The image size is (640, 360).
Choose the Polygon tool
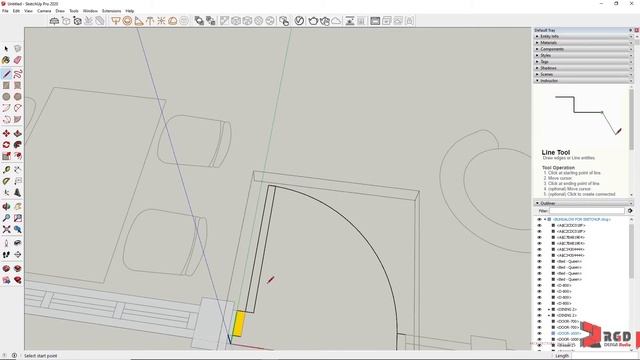[x=18, y=97]
